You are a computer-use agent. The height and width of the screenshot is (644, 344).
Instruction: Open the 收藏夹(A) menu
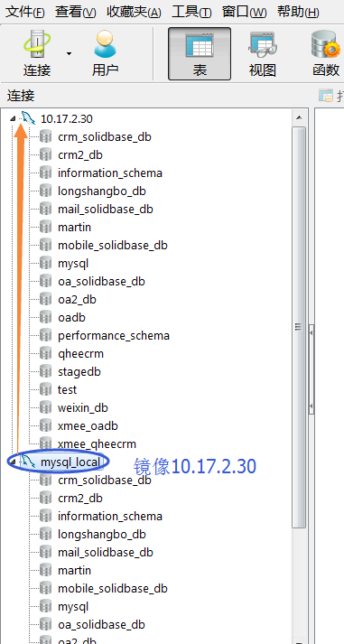134,12
